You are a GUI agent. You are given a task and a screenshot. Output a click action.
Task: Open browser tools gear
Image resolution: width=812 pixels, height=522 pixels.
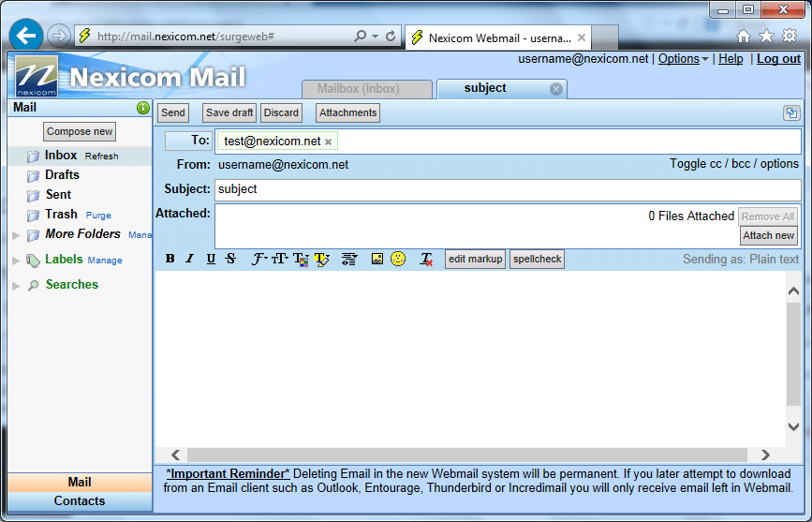(790, 36)
